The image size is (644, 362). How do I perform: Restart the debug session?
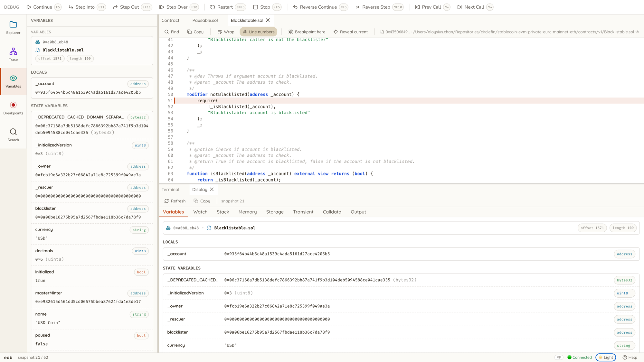tap(228, 7)
